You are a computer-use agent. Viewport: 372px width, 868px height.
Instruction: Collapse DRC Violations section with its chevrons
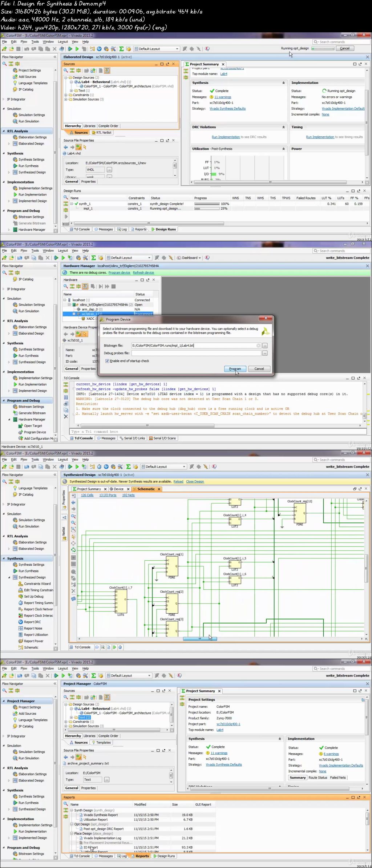[x=283, y=127]
